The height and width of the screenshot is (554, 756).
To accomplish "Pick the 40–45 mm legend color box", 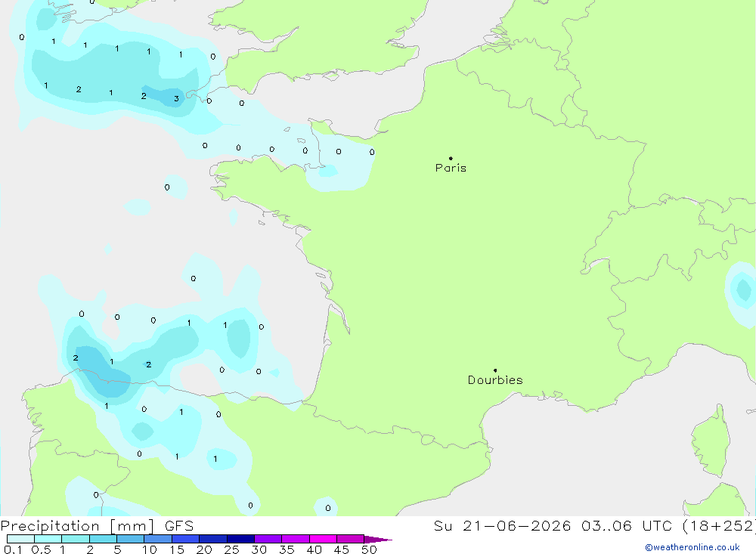I will [323, 539].
